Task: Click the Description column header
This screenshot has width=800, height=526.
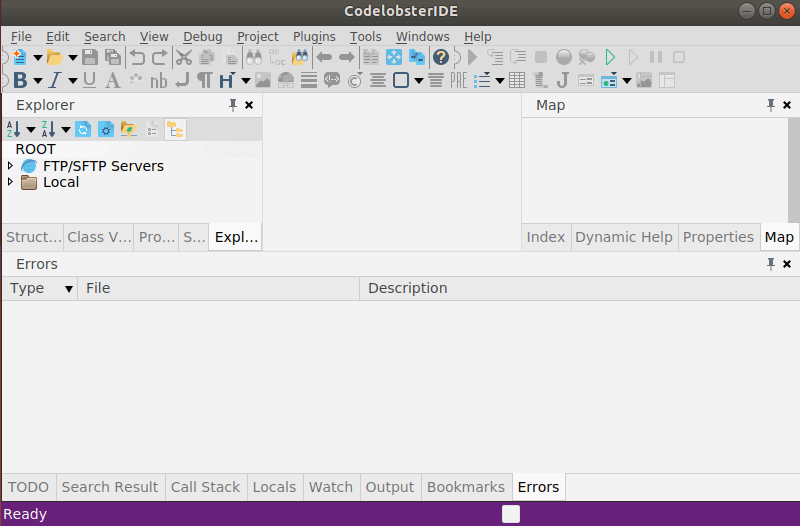Action: (579, 288)
